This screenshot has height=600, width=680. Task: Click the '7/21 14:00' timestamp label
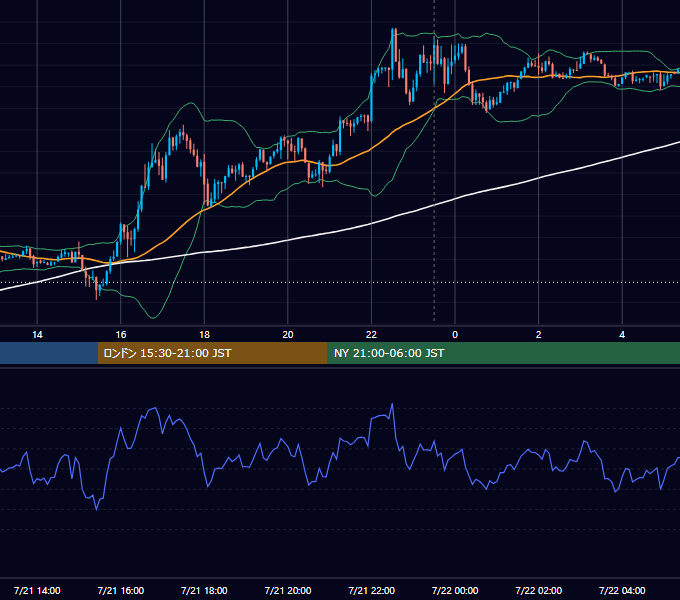tap(37, 590)
